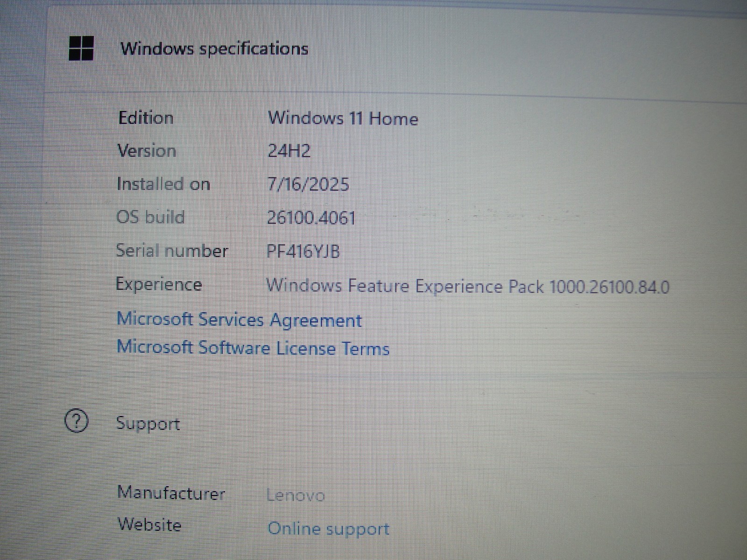This screenshot has width=747, height=560.
Task: Select the serial number PF416YJB
Action: (303, 251)
